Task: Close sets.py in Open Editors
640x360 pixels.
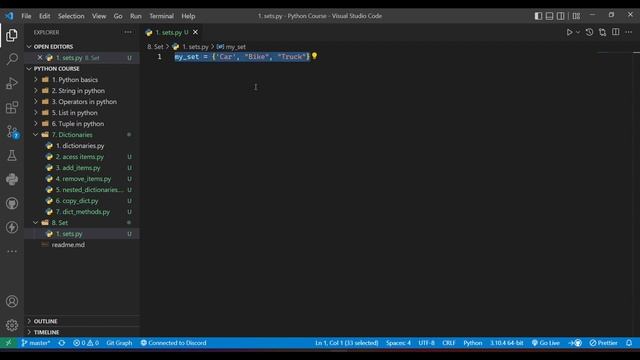Action: coord(40,58)
